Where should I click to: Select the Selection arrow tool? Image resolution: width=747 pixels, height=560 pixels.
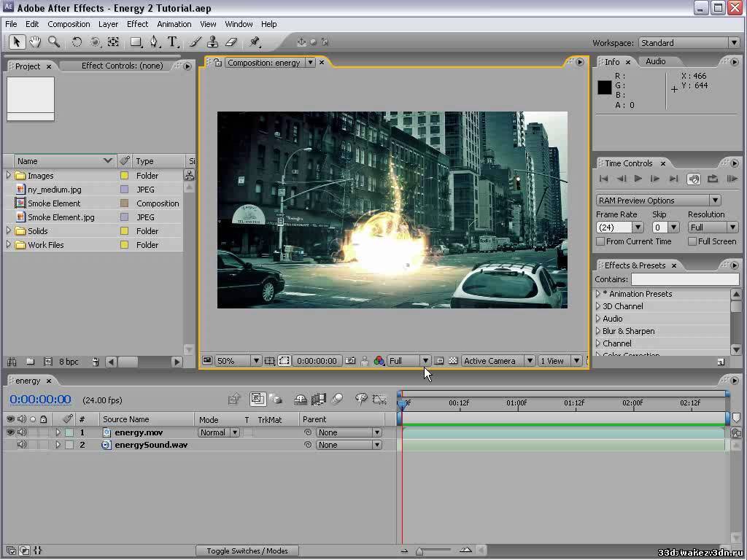[17, 42]
